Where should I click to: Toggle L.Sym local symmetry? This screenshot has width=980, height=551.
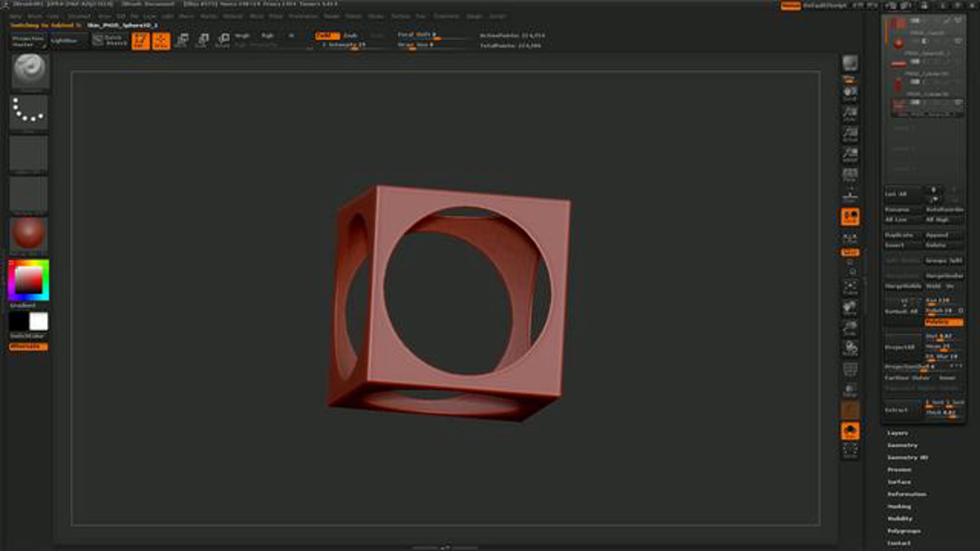tap(850, 237)
